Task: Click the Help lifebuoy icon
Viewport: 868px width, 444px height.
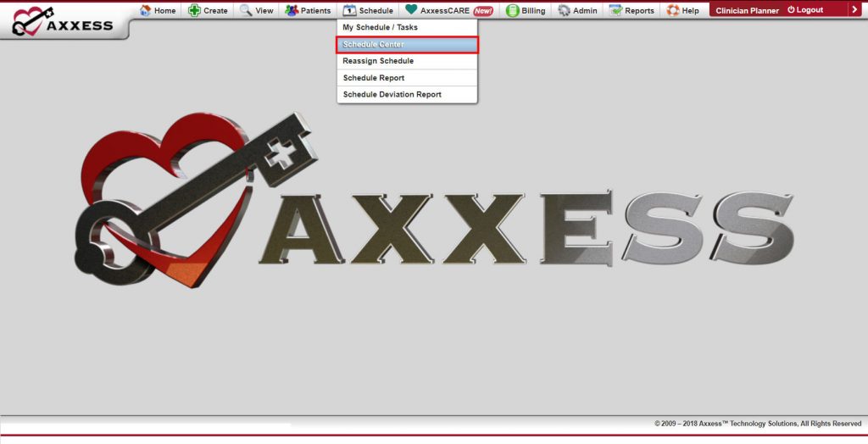Action: coord(673,10)
